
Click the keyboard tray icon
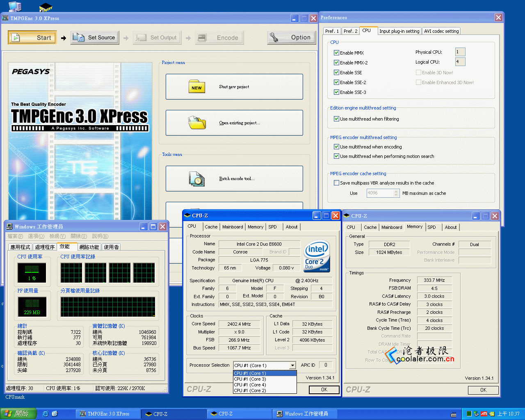(453, 414)
